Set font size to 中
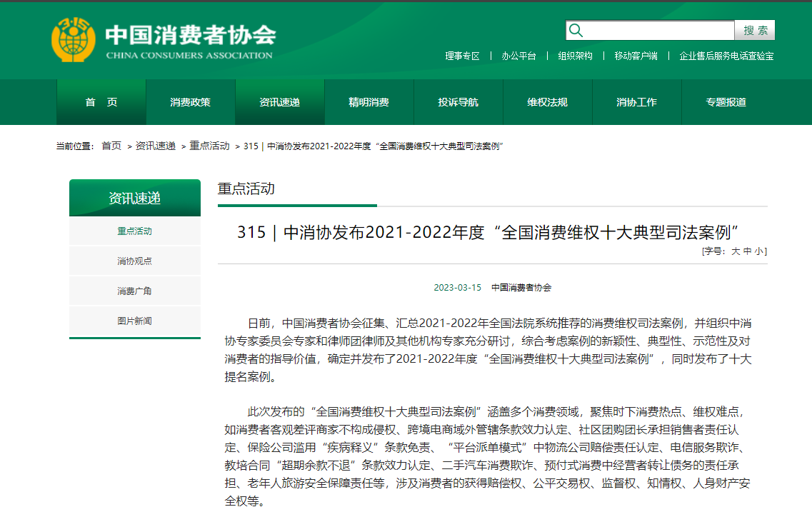 [x=747, y=251]
